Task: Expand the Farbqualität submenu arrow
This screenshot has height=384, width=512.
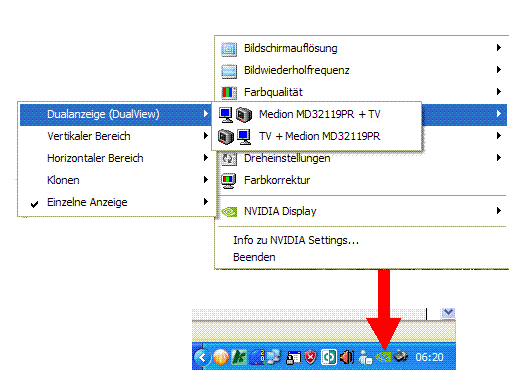Action: pos(499,92)
